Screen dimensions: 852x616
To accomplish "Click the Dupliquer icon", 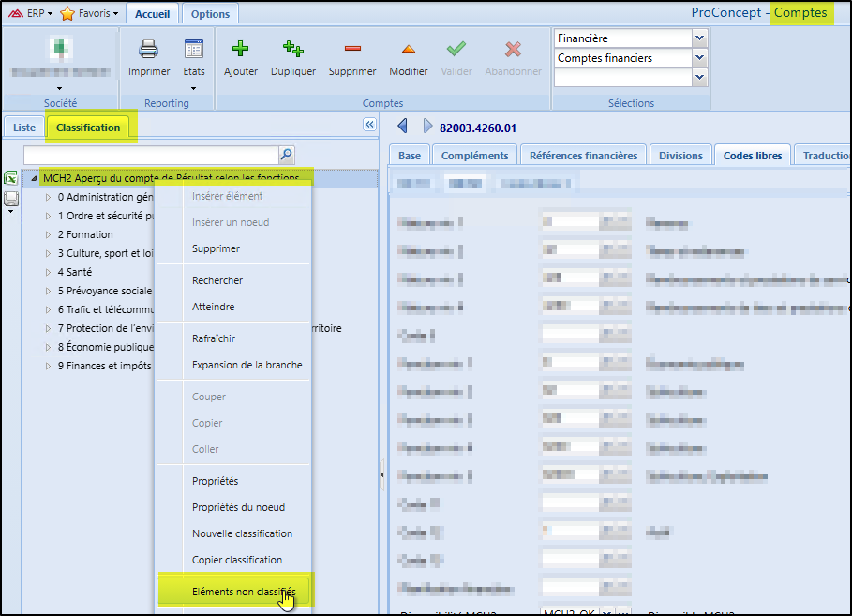I will (292, 50).
